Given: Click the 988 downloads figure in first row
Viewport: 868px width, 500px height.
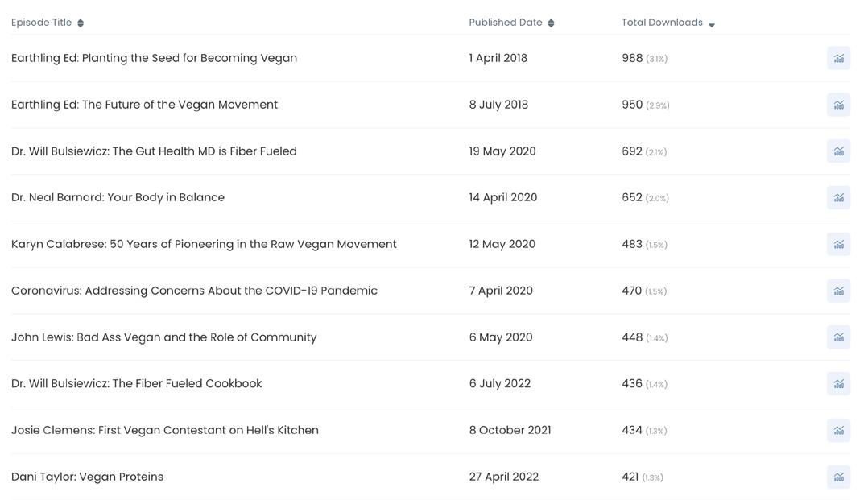Looking at the screenshot, I should (632, 58).
